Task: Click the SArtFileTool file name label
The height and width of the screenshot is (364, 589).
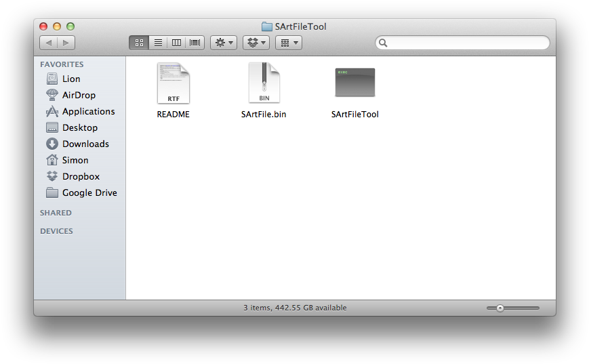Action: pyautogui.click(x=355, y=114)
